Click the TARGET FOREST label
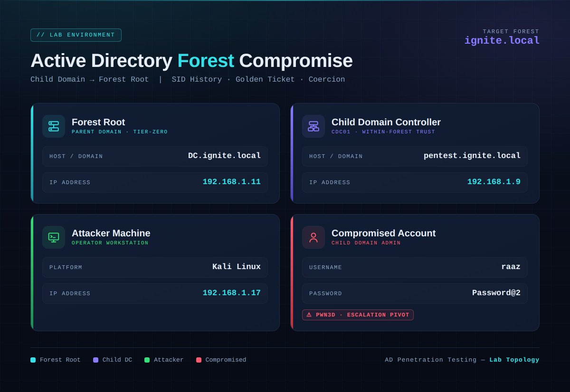 click(x=511, y=31)
